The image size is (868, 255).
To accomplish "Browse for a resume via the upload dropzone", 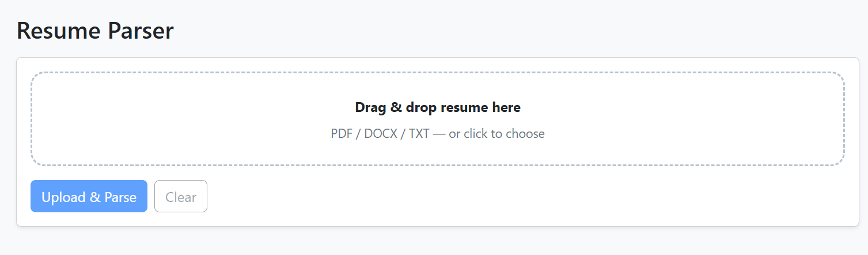I will pos(437,119).
